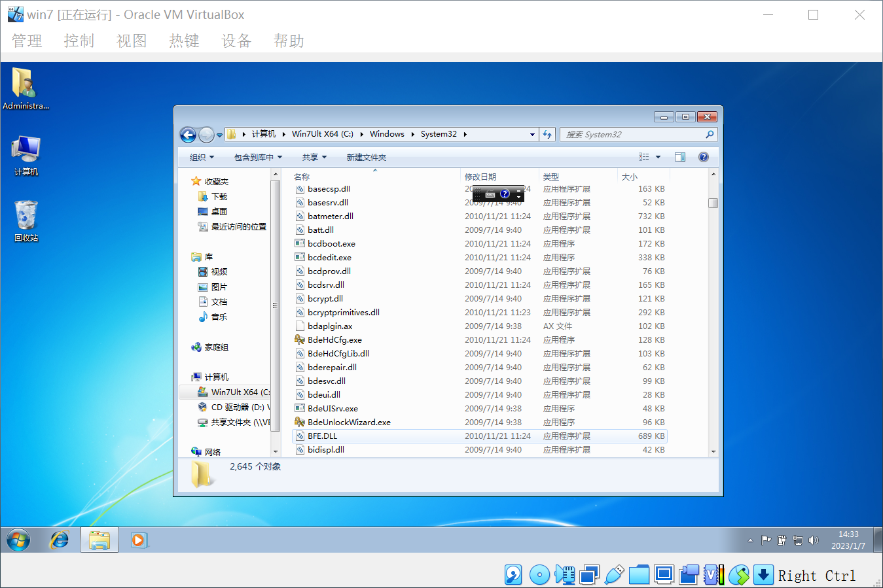The width and height of the screenshot is (883, 588).
Task: Expand the dropdown after System32 in breadcrumb
Action: pos(465,135)
